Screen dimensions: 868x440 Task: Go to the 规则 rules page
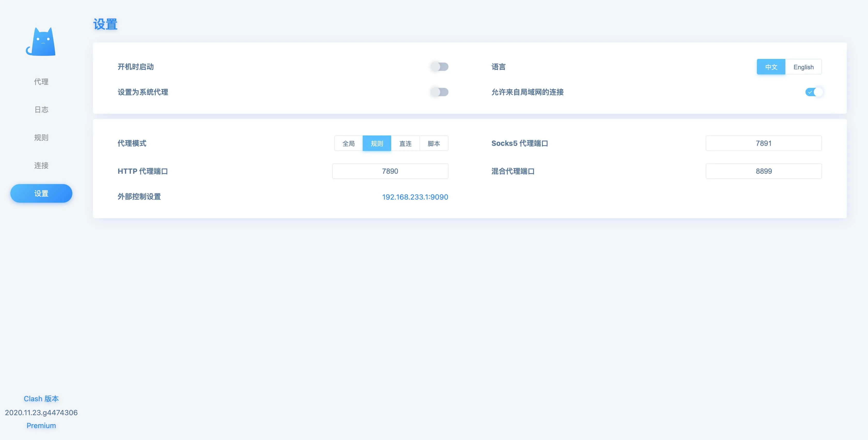41,138
